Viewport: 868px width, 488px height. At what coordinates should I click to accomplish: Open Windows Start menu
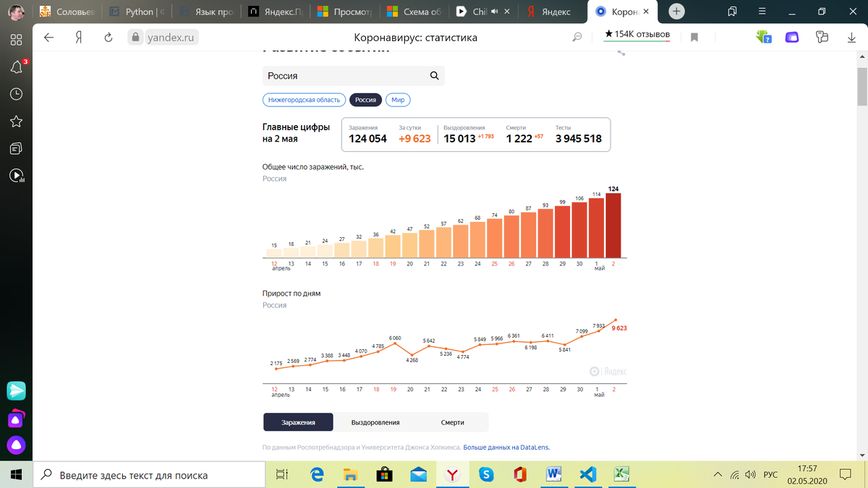click(16, 475)
